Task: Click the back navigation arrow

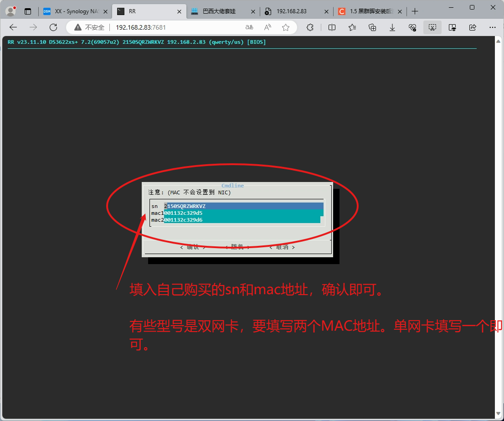Action: (x=13, y=27)
